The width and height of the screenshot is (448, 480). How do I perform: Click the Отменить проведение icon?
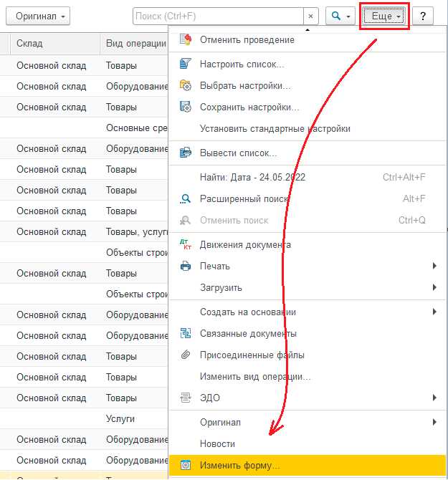click(x=186, y=39)
